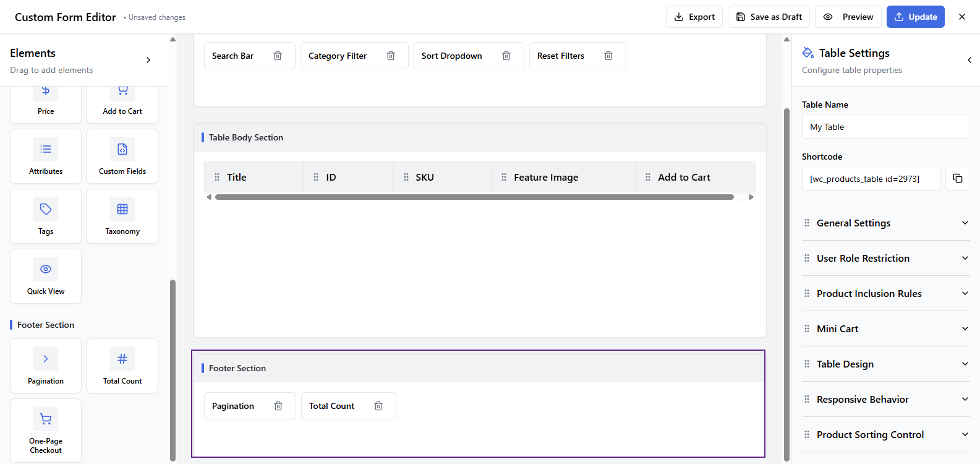Collapse the Elements panel
980x464 pixels.
(x=148, y=60)
